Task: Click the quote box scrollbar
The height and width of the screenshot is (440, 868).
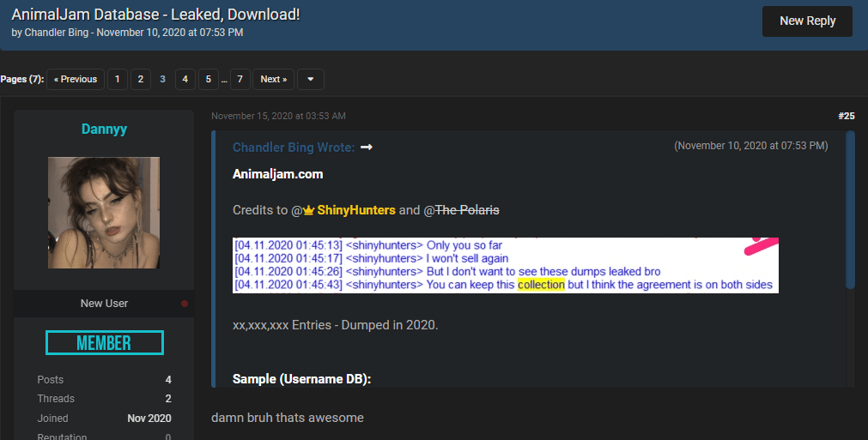Action: pos(850,210)
